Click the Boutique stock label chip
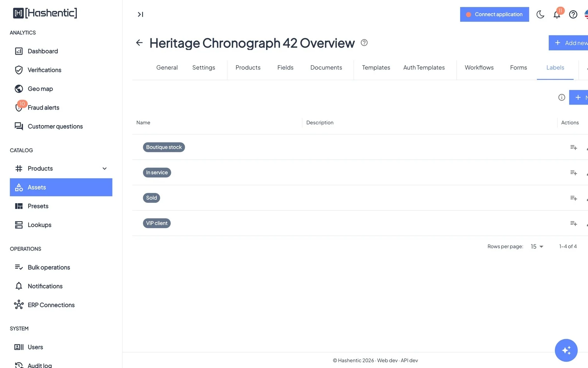Viewport: 588px width, 368px height. click(x=164, y=147)
